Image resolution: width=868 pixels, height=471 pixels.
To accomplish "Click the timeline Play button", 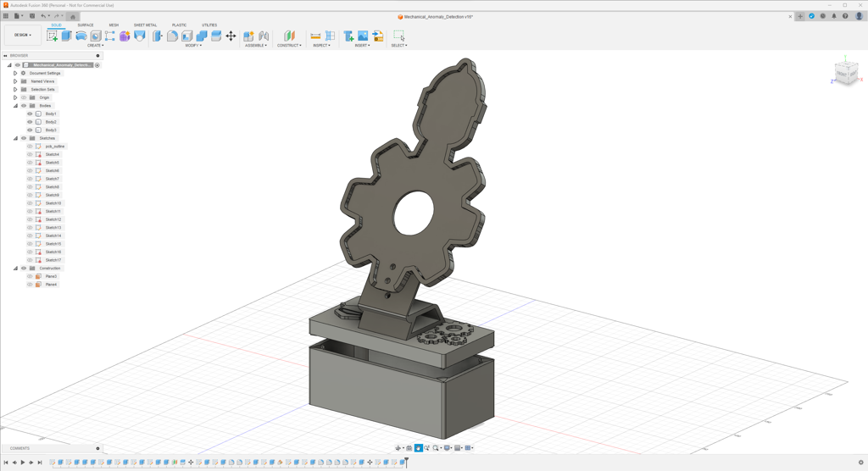I will (x=23, y=463).
